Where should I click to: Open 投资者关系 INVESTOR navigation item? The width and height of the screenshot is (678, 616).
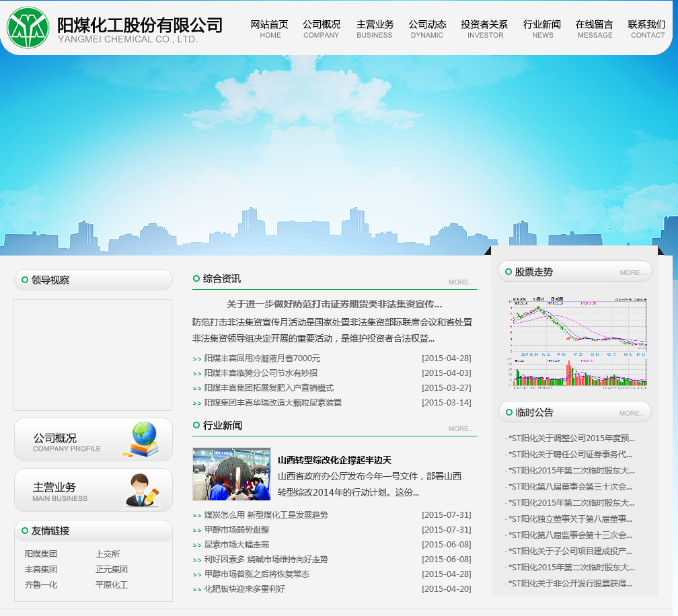[x=485, y=29]
